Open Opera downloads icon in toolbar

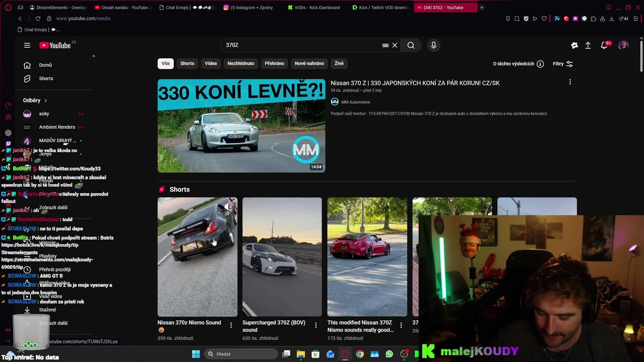tap(611, 19)
